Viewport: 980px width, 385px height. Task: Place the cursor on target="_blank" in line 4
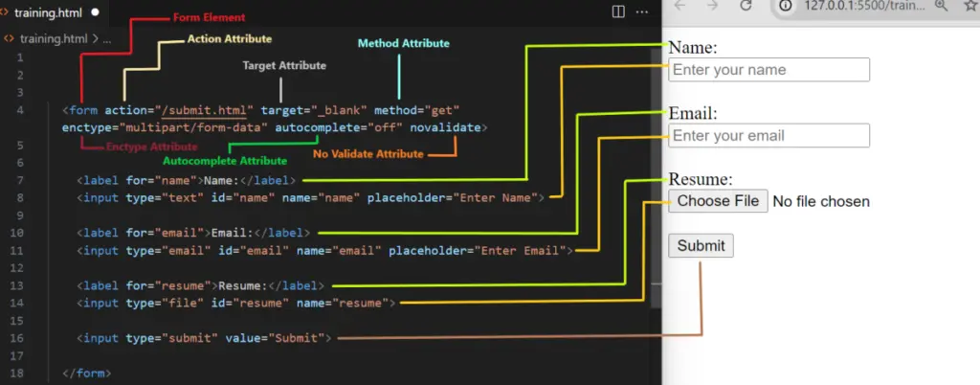(314, 111)
